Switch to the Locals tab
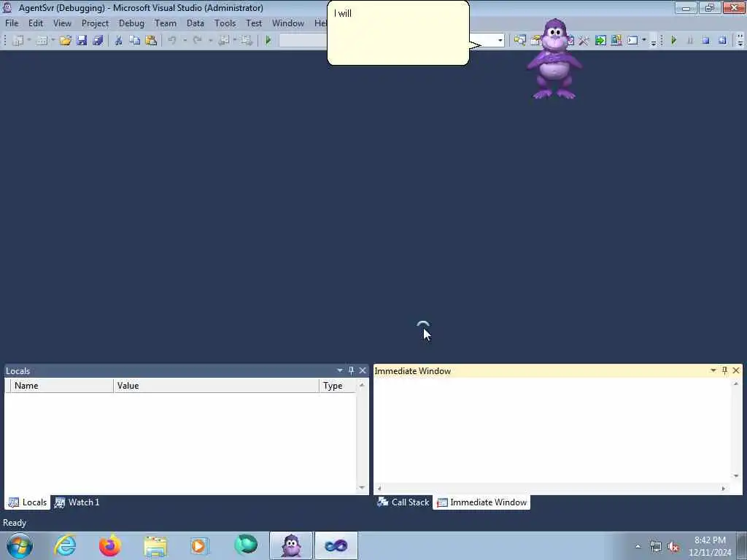Viewport: 747px width, 560px height. pyautogui.click(x=28, y=502)
